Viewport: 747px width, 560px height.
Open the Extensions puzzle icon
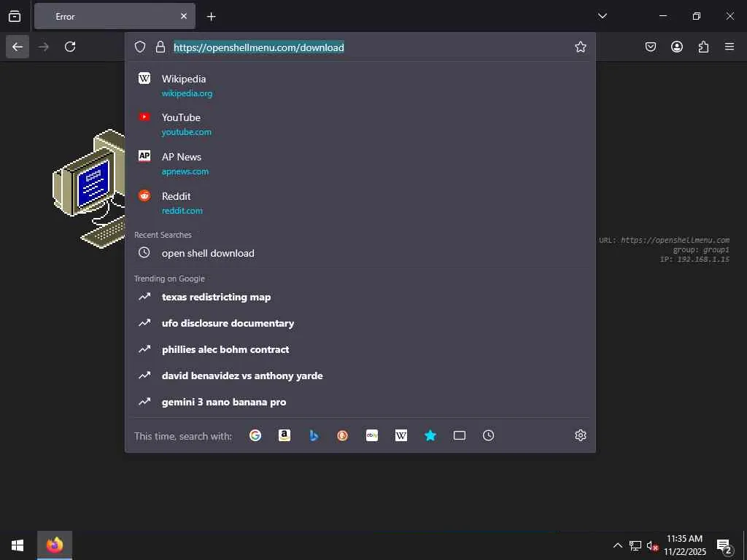pos(703,47)
